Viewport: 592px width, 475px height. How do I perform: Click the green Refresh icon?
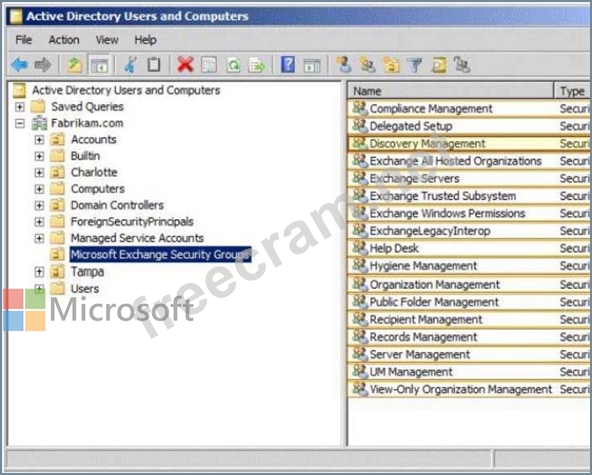233,65
